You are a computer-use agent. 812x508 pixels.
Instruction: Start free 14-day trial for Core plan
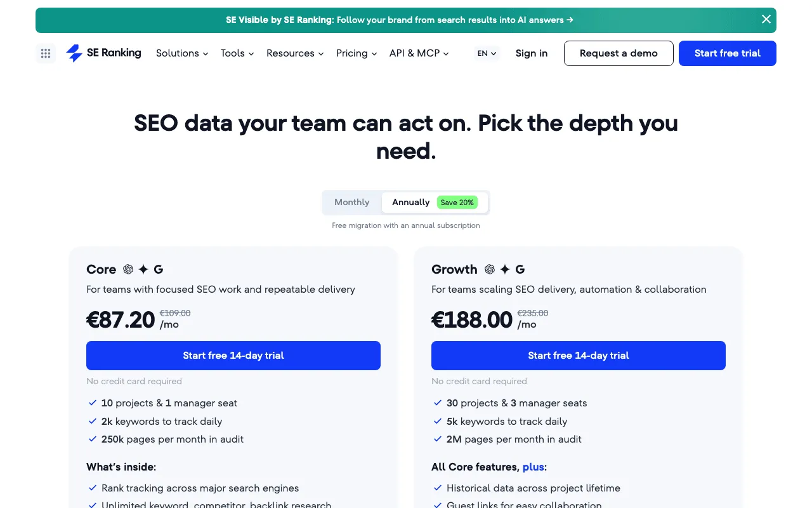click(233, 356)
